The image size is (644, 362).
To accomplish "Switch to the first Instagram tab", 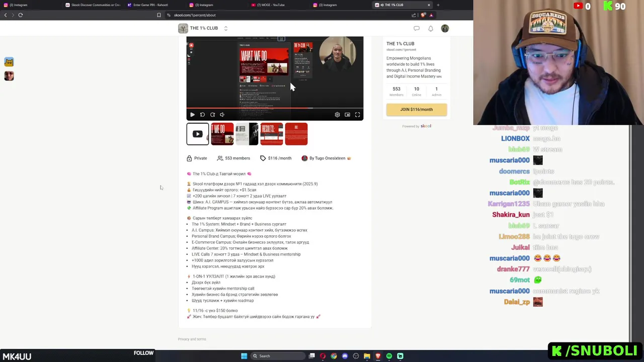I will pos(30,5).
